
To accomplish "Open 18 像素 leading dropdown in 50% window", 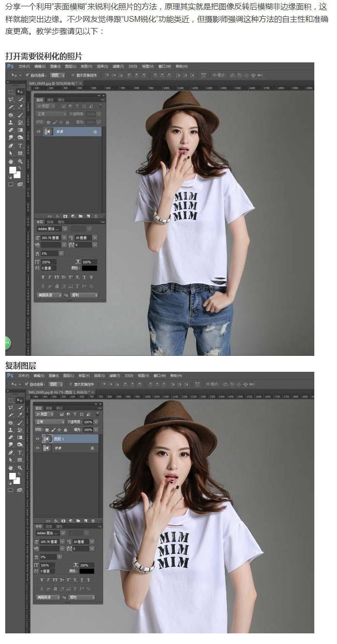I will (95, 238).
